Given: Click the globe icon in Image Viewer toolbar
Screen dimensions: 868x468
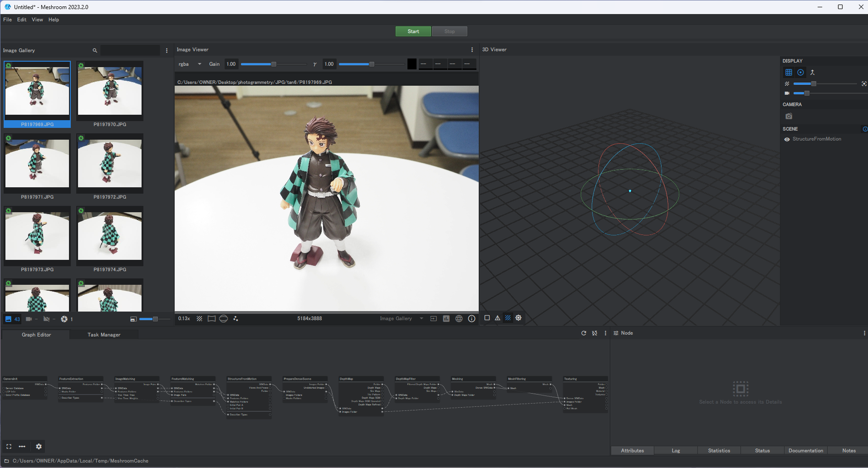Looking at the screenshot, I should (459, 319).
